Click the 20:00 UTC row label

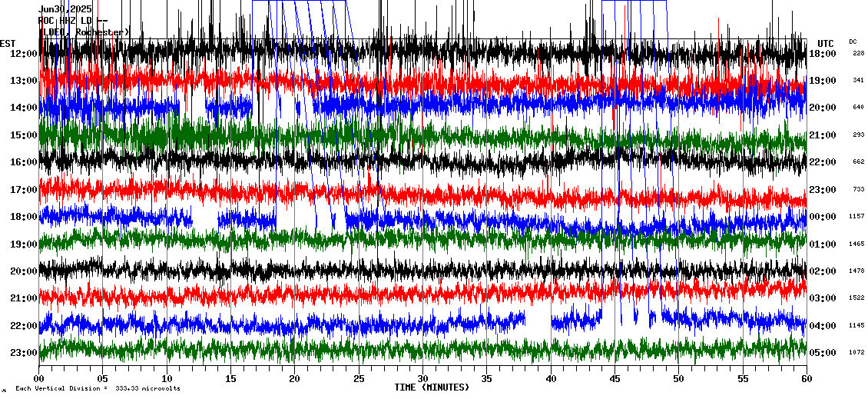pos(823,108)
